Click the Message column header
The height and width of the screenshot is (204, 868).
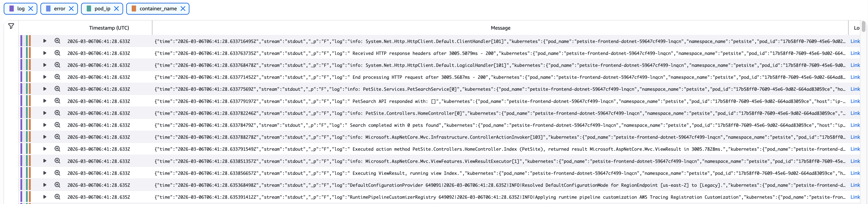(500, 28)
